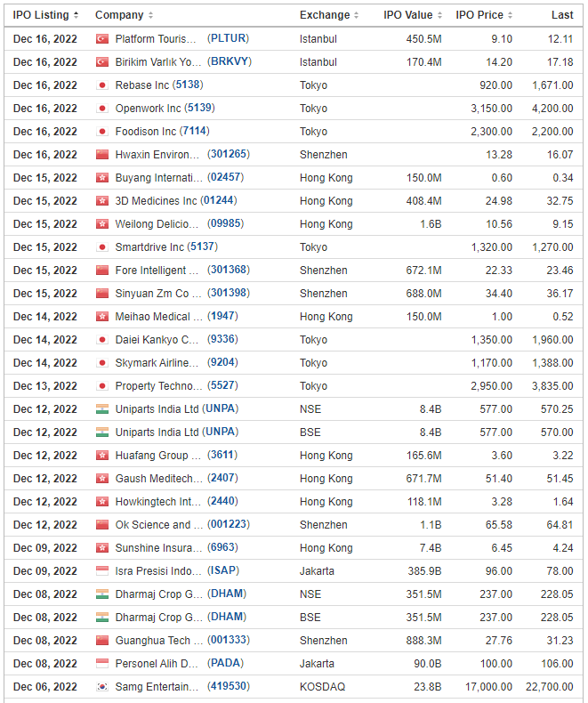Viewport: 588px width, 703px height.
Task: Click Japan flag beside Openwork Inc
Action: [102, 109]
